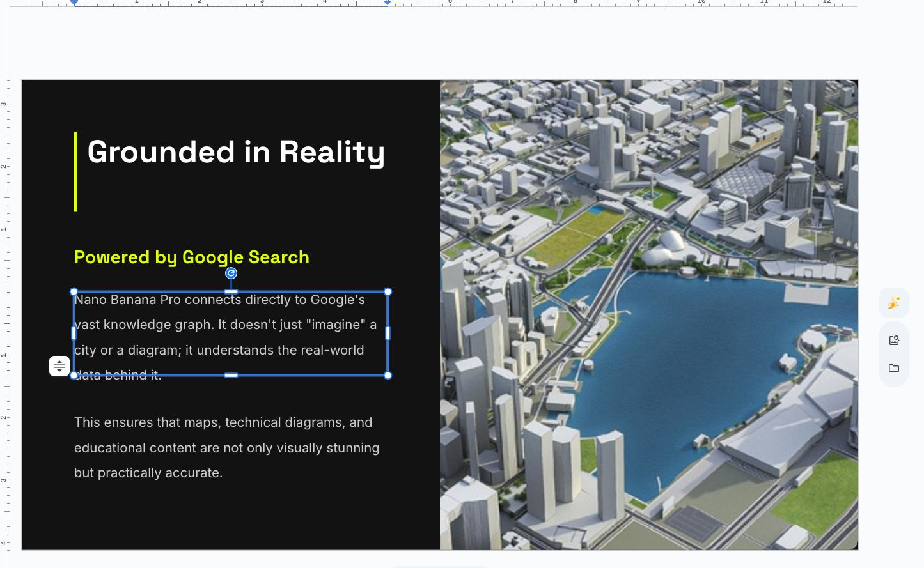This screenshot has height=568, width=924.
Task: Click the yellow accent bar beside the title
Action: click(75, 171)
